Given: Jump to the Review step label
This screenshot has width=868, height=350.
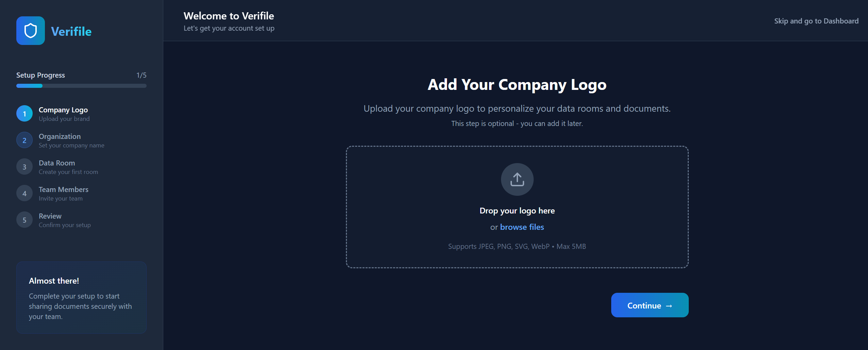Looking at the screenshot, I should [50, 216].
